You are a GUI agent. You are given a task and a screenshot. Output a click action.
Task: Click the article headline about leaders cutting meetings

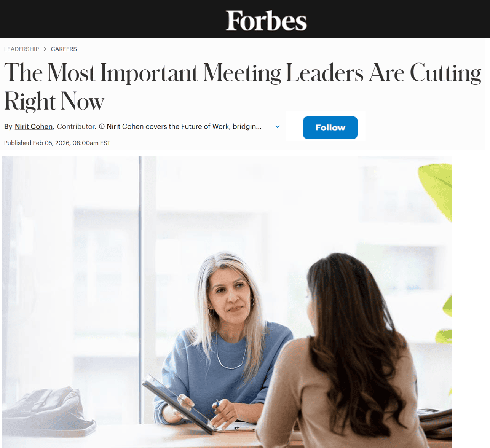[243, 87]
